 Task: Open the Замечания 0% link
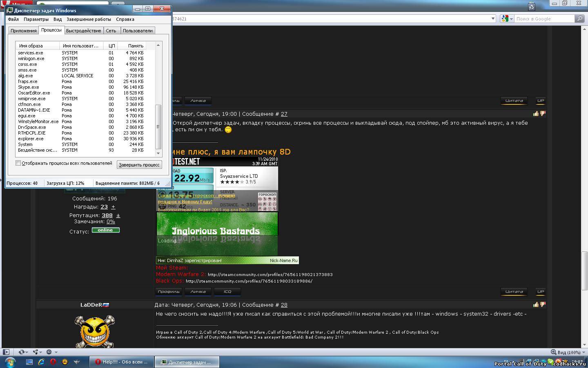tap(111, 222)
